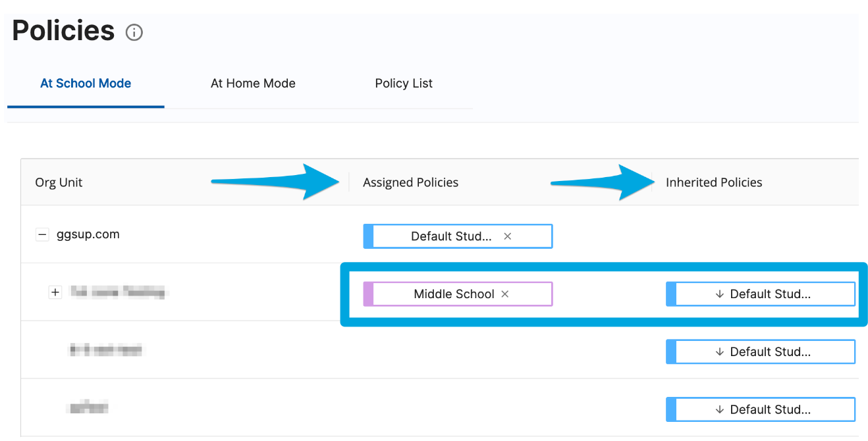Expand the highlighted row's child org units

55,292
